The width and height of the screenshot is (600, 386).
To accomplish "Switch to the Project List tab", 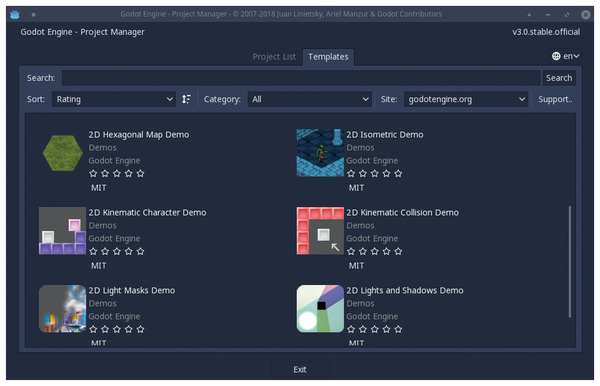I will (x=274, y=57).
